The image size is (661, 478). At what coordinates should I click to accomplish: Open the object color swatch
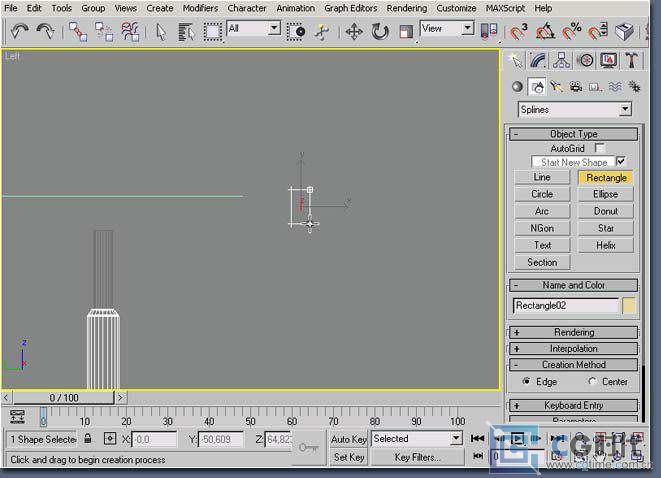point(629,306)
